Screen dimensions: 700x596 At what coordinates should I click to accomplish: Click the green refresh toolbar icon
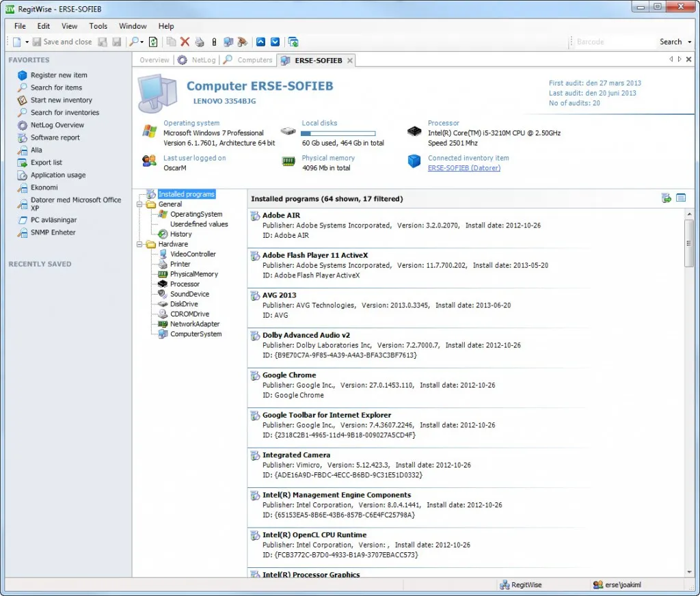(x=153, y=42)
